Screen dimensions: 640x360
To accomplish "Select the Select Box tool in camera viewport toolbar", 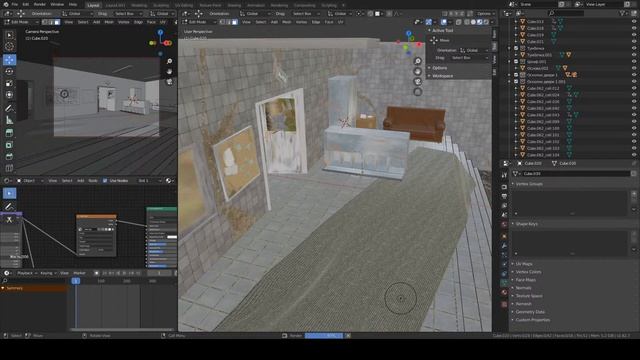I will point(9,35).
